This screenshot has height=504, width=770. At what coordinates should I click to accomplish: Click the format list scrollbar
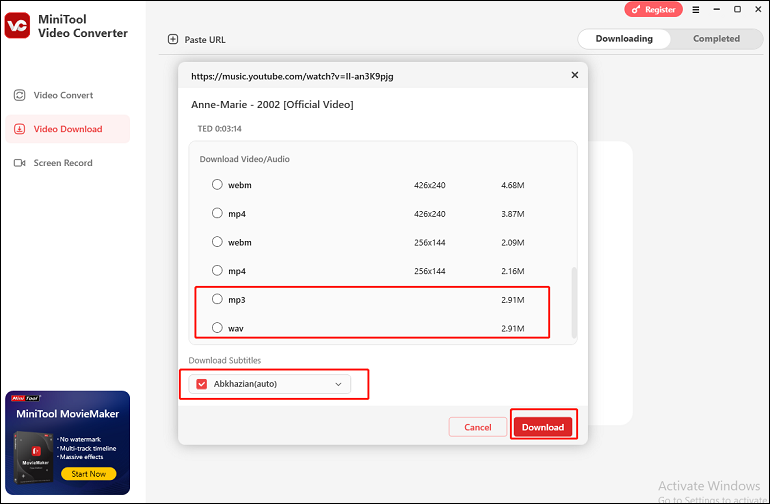pyautogui.click(x=574, y=302)
